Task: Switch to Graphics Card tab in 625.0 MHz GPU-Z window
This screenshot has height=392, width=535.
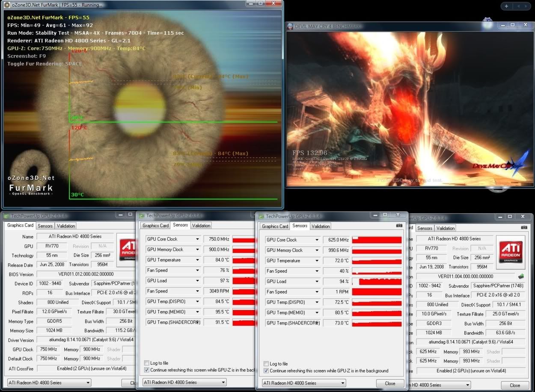Action: click(x=275, y=226)
